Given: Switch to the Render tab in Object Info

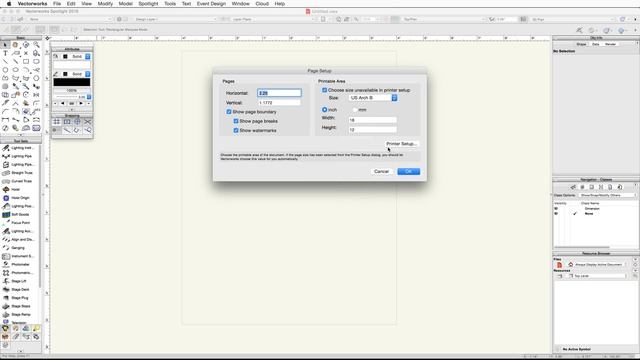Looking at the screenshot, I should click(610, 44).
